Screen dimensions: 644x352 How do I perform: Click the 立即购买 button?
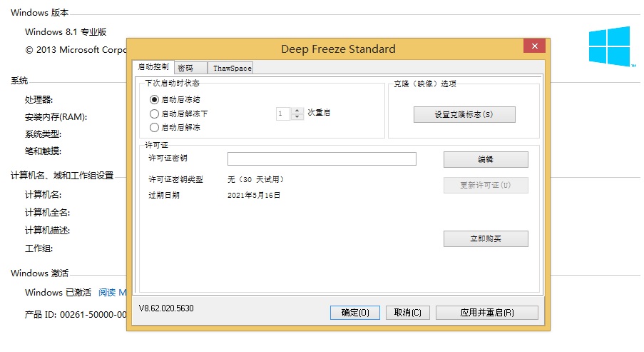tap(486, 239)
